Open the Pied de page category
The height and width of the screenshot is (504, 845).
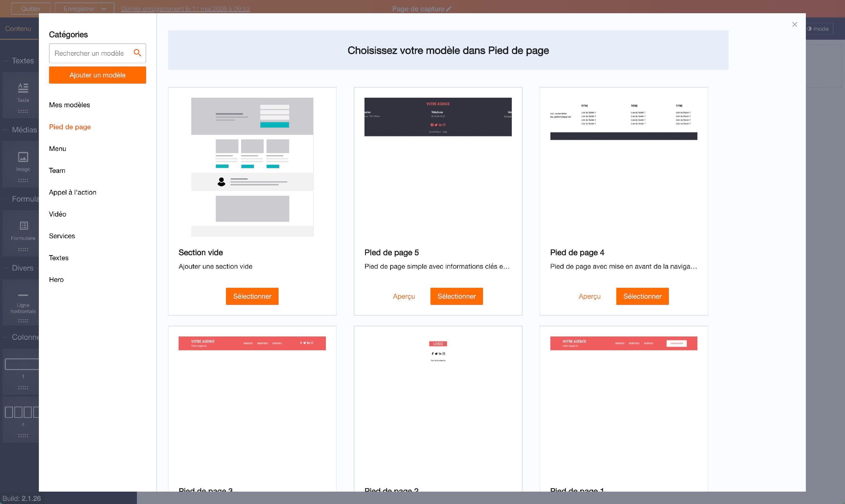70,127
